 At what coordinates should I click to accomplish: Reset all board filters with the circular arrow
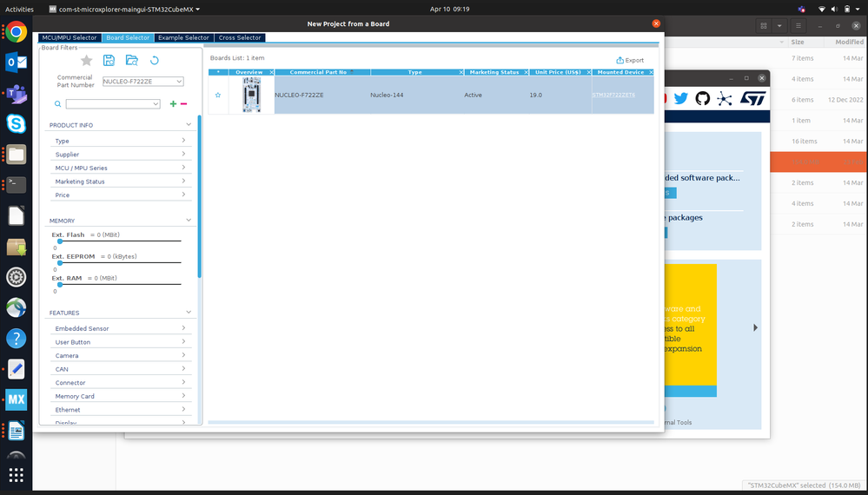(155, 60)
